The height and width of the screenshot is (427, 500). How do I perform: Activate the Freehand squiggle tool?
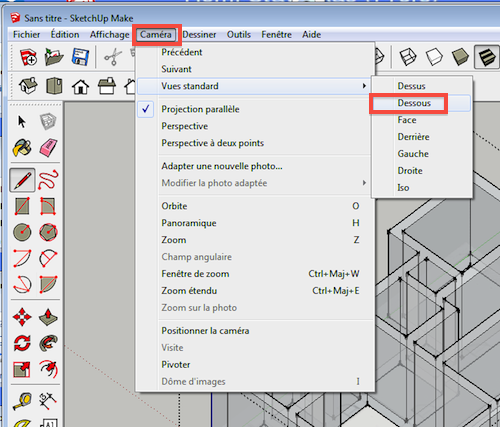tap(49, 180)
